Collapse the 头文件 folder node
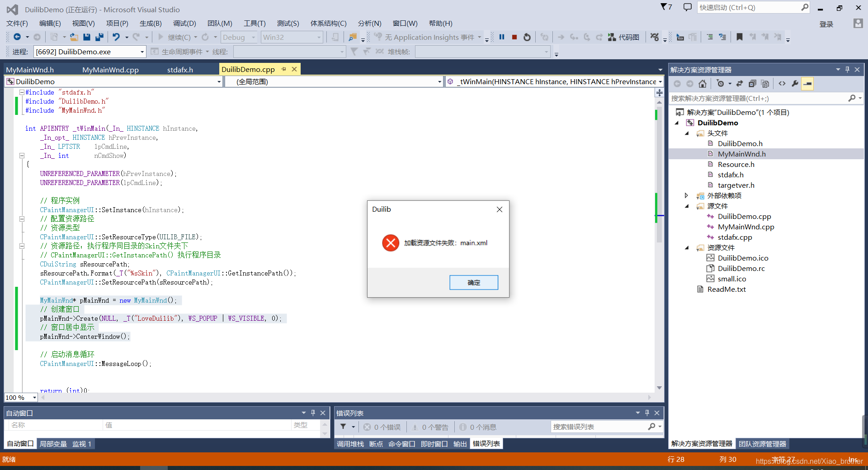 686,133
